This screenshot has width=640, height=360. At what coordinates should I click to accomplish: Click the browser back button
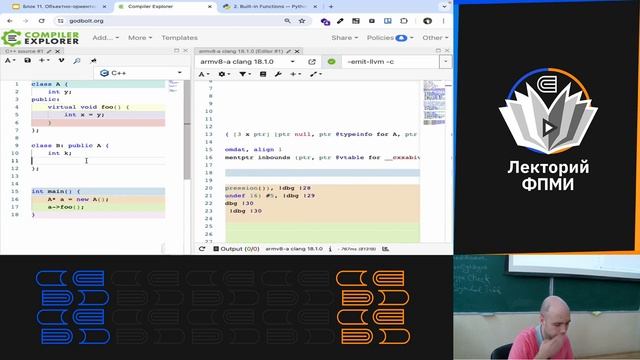[x=10, y=21]
